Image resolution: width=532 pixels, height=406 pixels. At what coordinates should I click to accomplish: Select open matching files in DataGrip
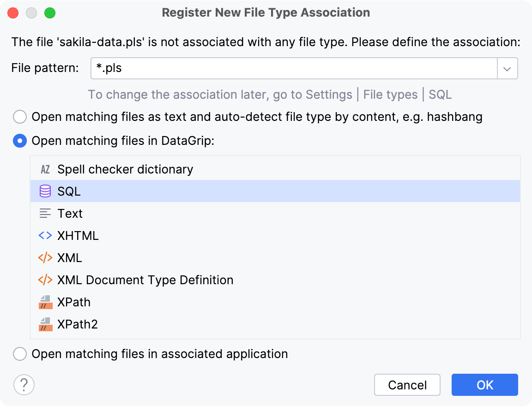coord(20,141)
